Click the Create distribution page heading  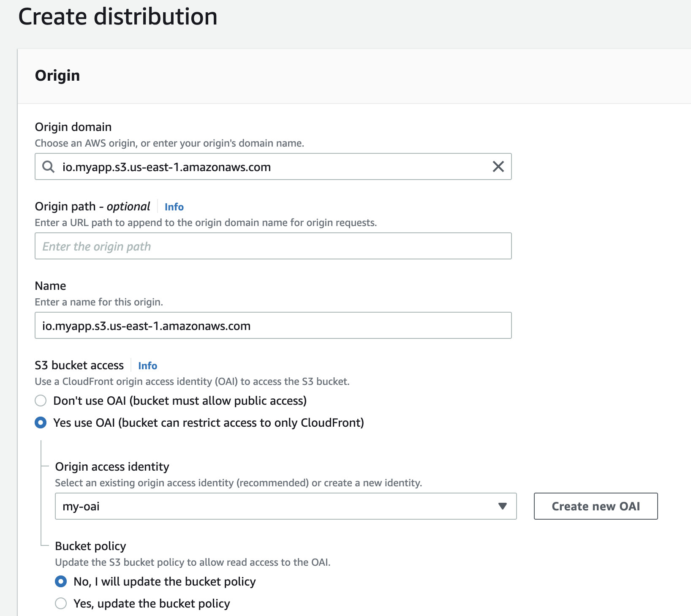tap(118, 17)
